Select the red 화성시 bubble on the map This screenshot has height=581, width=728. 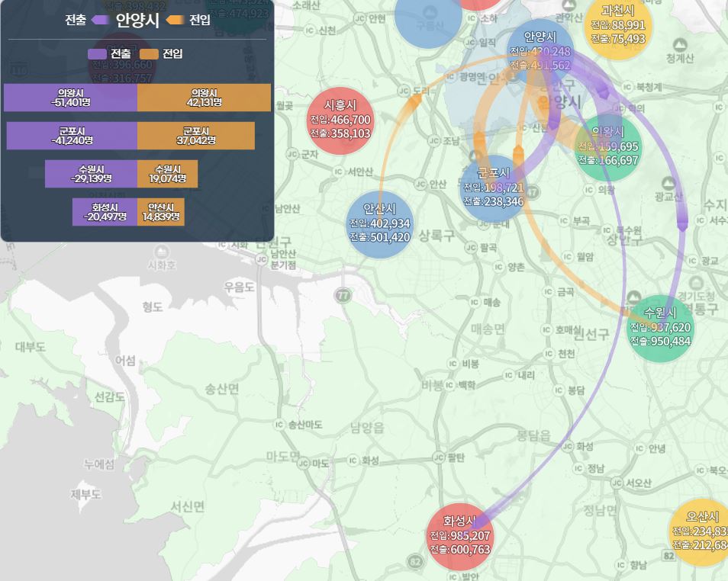click(x=459, y=537)
